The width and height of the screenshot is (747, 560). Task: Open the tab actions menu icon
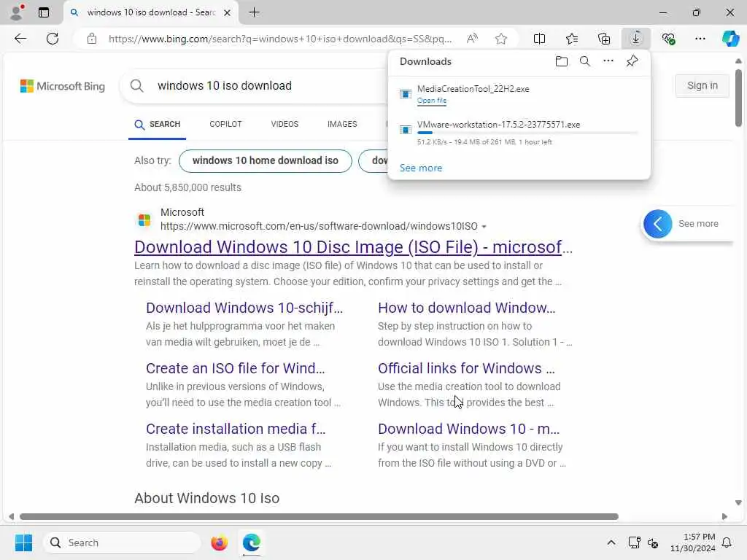44,12
